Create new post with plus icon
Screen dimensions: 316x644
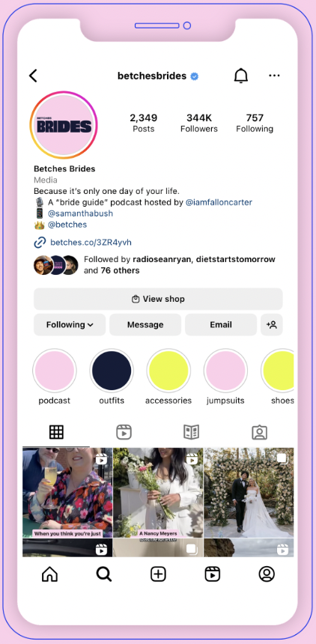(x=158, y=574)
